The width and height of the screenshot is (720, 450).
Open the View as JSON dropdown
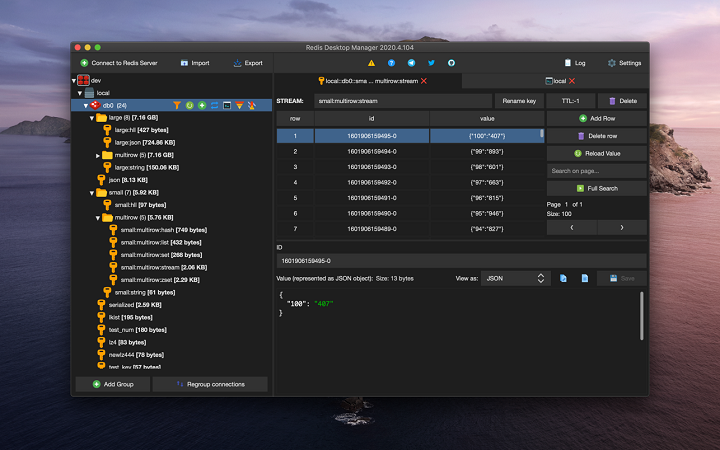pyautogui.click(x=515, y=278)
